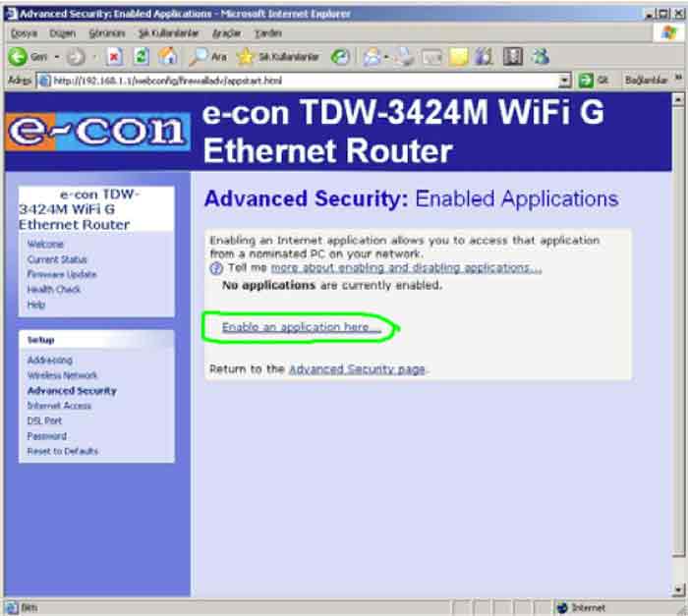Image resolution: width=688 pixels, height=616 pixels.
Task: Open Ara search with magnifier icon
Action: [x=208, y=57]
